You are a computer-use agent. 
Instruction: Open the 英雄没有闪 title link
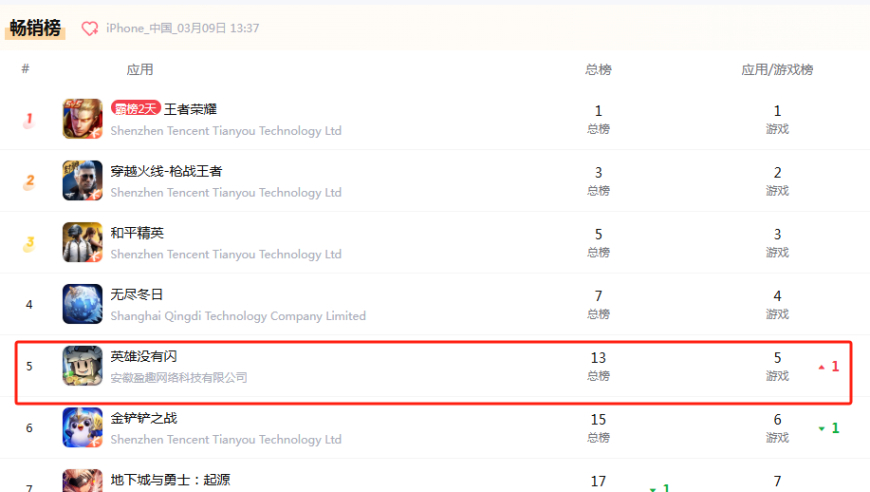pos(144,356)
